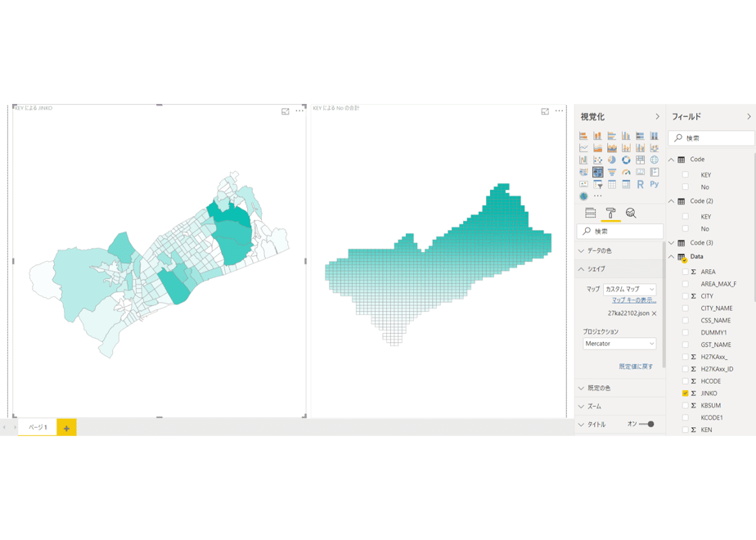Select the R script visual
This screenshot has height=540, width=756.
pos(641,184)
